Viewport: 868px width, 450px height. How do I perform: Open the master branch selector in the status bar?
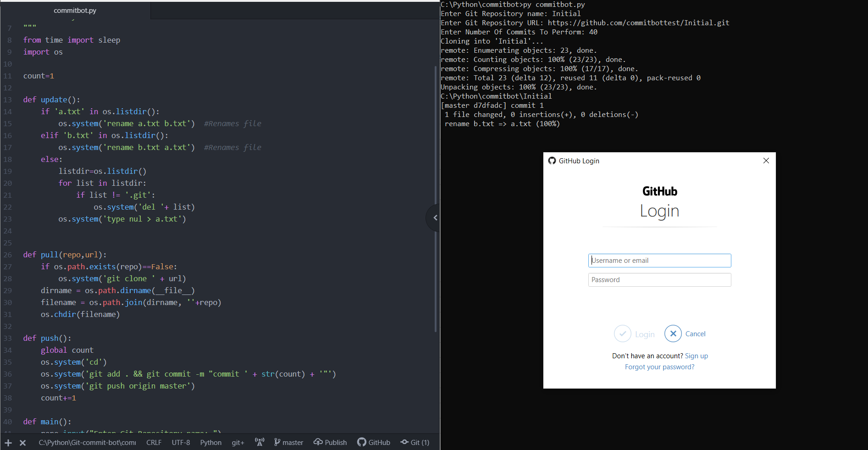(288, 442)
